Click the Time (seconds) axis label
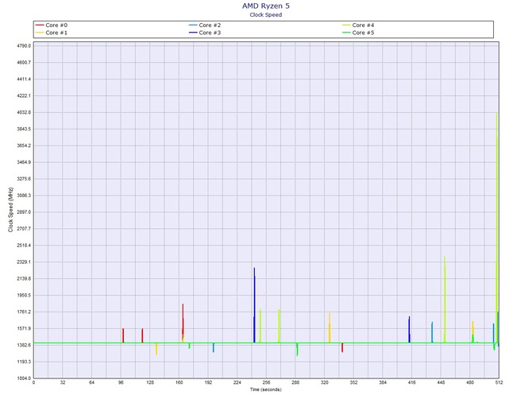Image resolution: width=532 pixels, height=399 pixels. click(266, 389)
